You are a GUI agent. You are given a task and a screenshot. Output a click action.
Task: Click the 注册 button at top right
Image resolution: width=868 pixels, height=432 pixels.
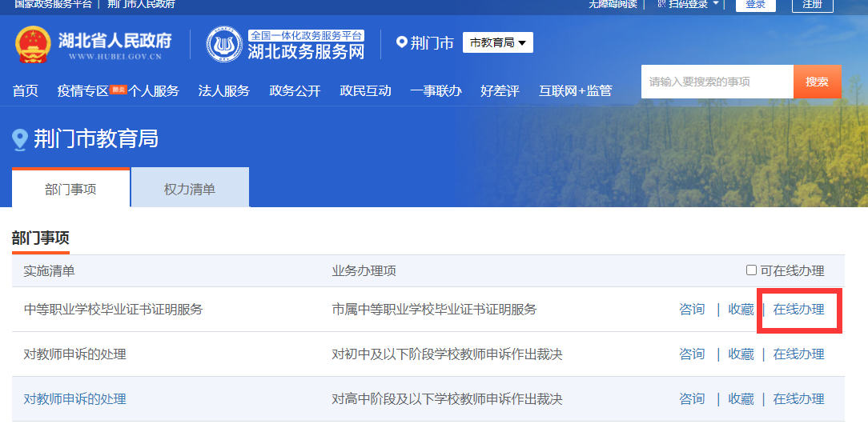coord(812,5)
